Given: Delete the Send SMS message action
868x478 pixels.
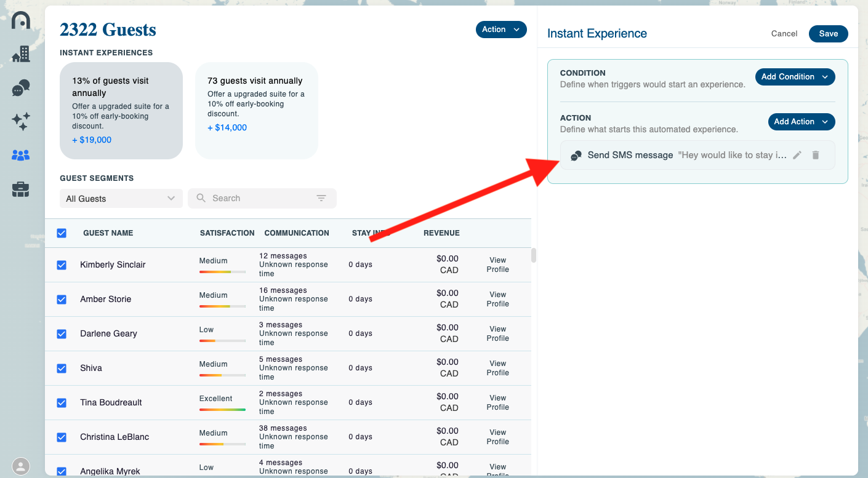Looking at the screenshot, I should pos(816,155).
